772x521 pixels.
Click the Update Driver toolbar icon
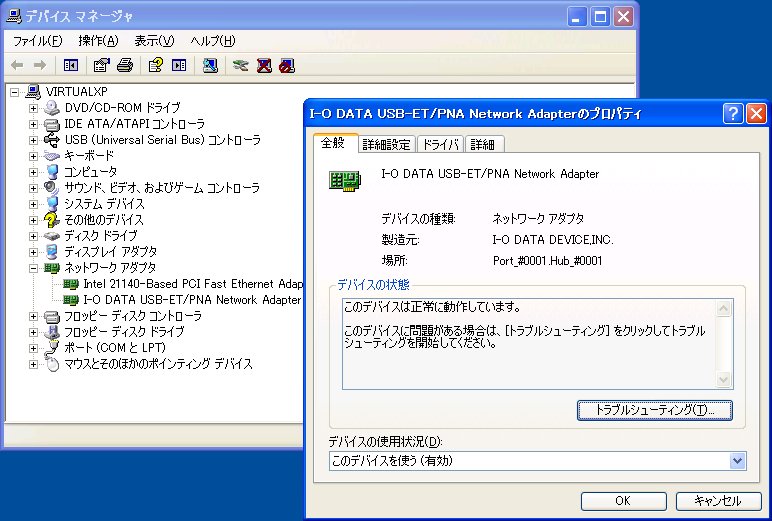[x=241, y=65]
